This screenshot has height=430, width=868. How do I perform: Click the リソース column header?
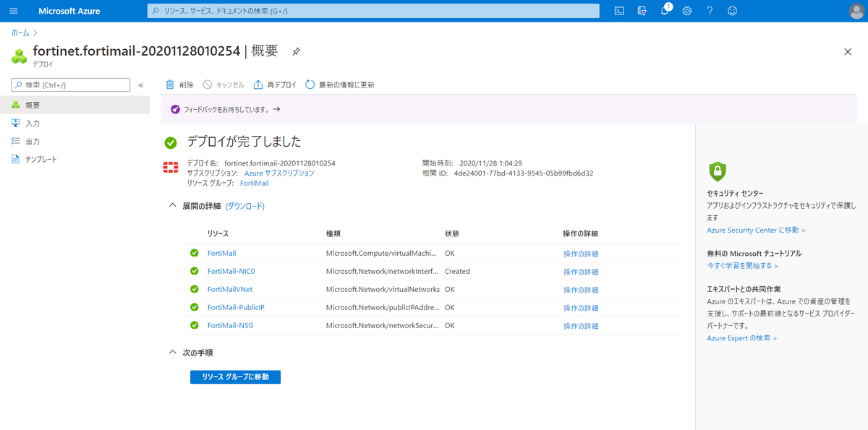(x=218, y=233)
